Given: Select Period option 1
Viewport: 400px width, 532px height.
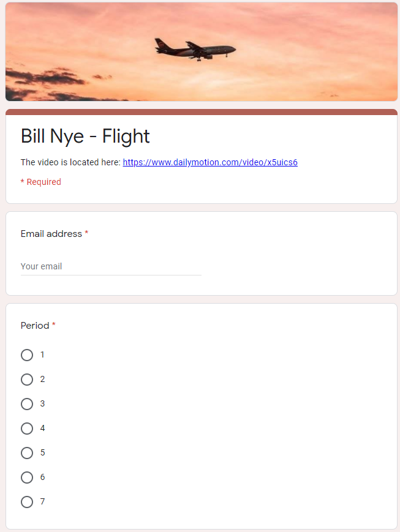Looking at the screenshot, I should [x=27, y=355].
